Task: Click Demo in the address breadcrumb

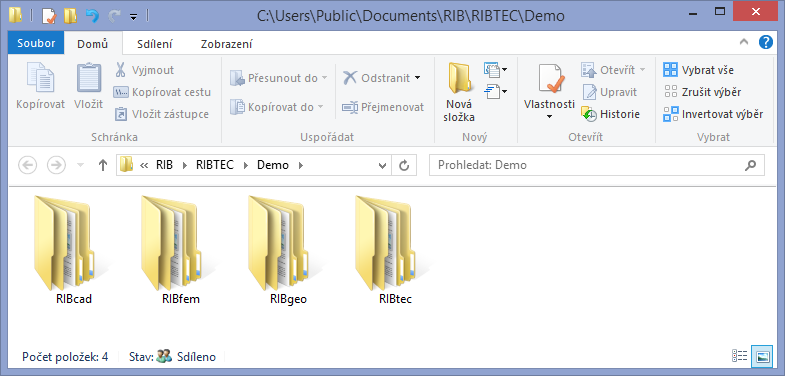Action: pyautogui.click(x=273, y=165)
